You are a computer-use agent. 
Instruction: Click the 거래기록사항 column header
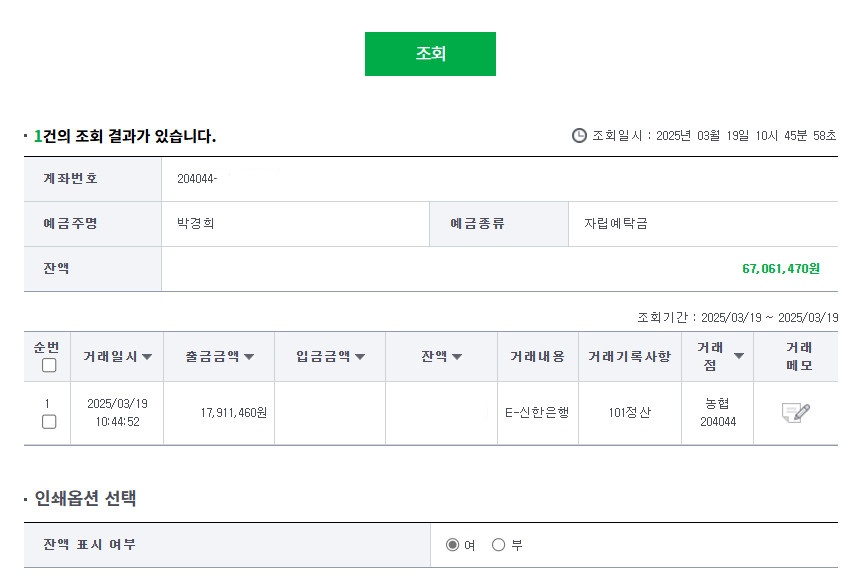pos(629,357)
